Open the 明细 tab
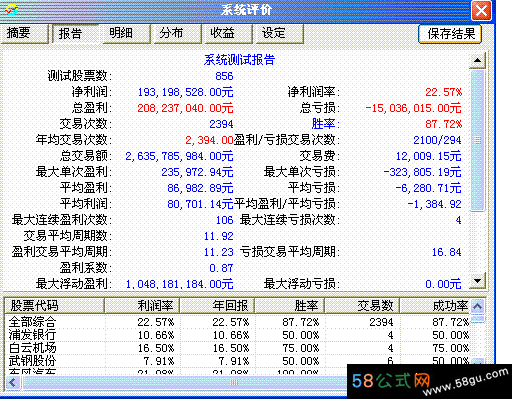The width and height of the screenshot is (512, 399). click(x=126, y=33)
